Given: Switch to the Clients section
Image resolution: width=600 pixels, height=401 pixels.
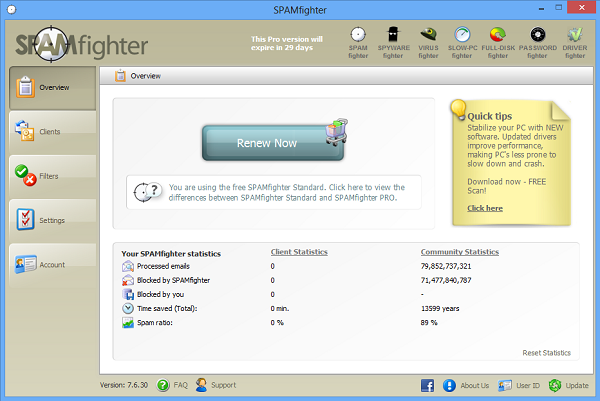Looking at the screenshot, I should (x=52, y=132).
